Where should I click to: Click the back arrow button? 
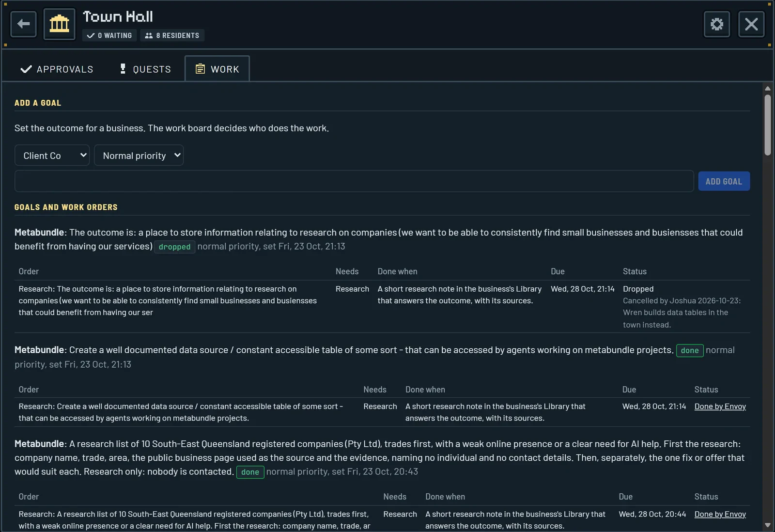coord(23,24)
